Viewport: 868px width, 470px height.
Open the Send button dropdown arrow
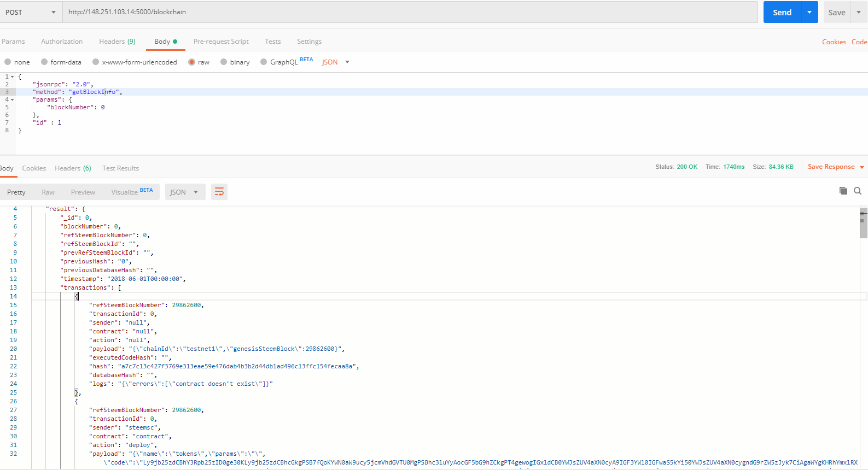click(x=809, y=12)
